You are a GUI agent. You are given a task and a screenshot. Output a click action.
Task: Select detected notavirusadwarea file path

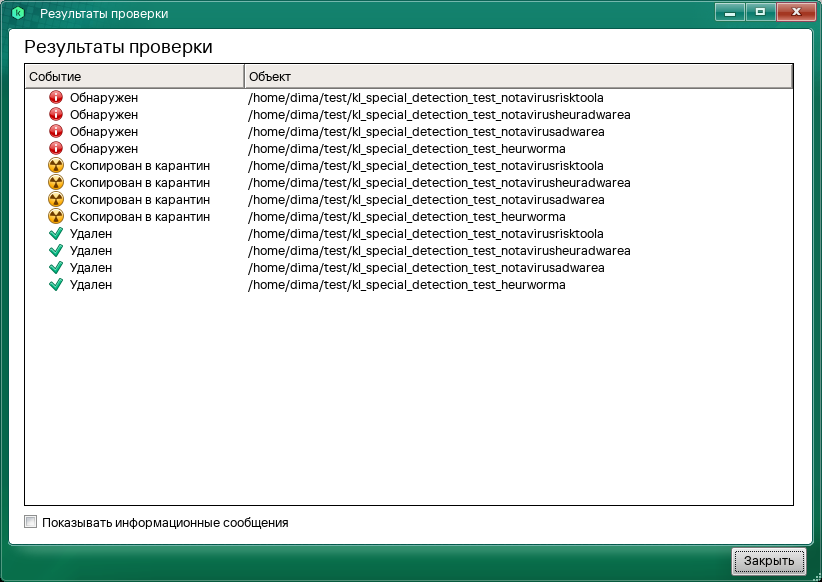click(426, 132)
